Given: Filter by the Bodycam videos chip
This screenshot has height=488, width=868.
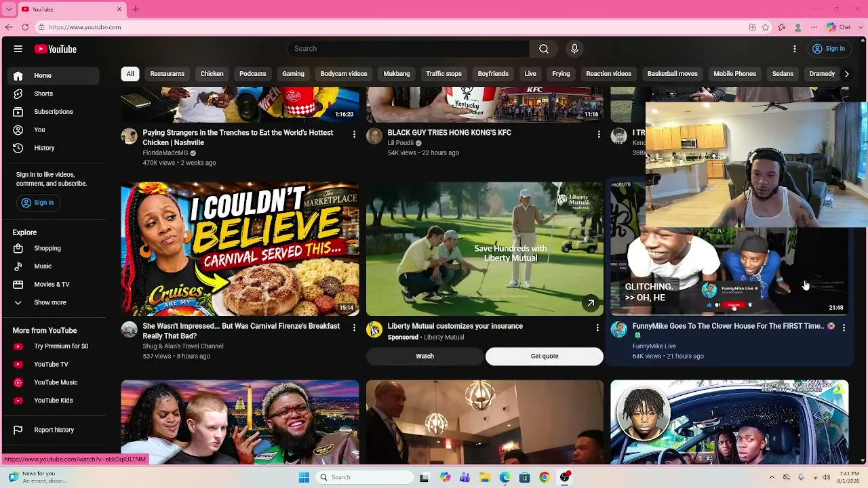Looking at the screenshot, I should pos(344,74).
